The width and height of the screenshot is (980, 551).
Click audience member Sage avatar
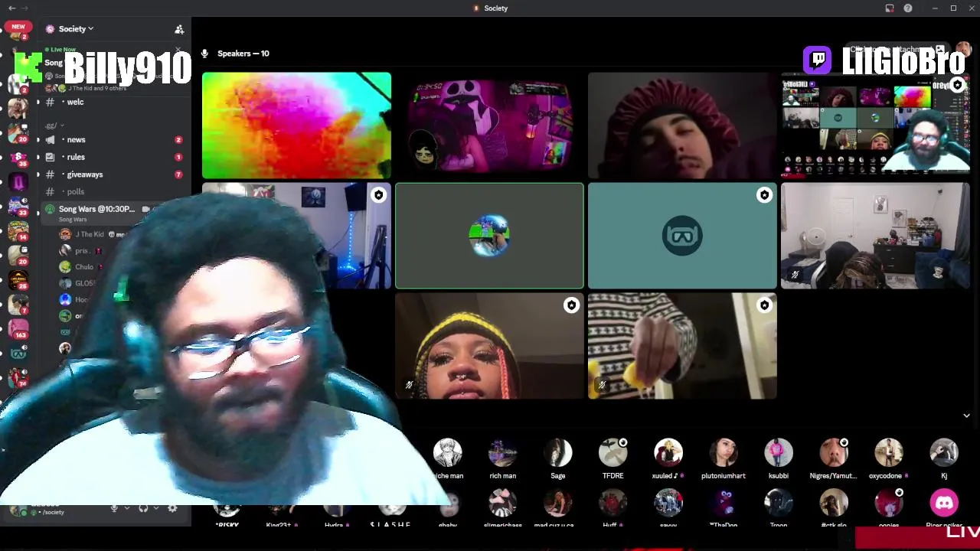[x=558, y=453]
